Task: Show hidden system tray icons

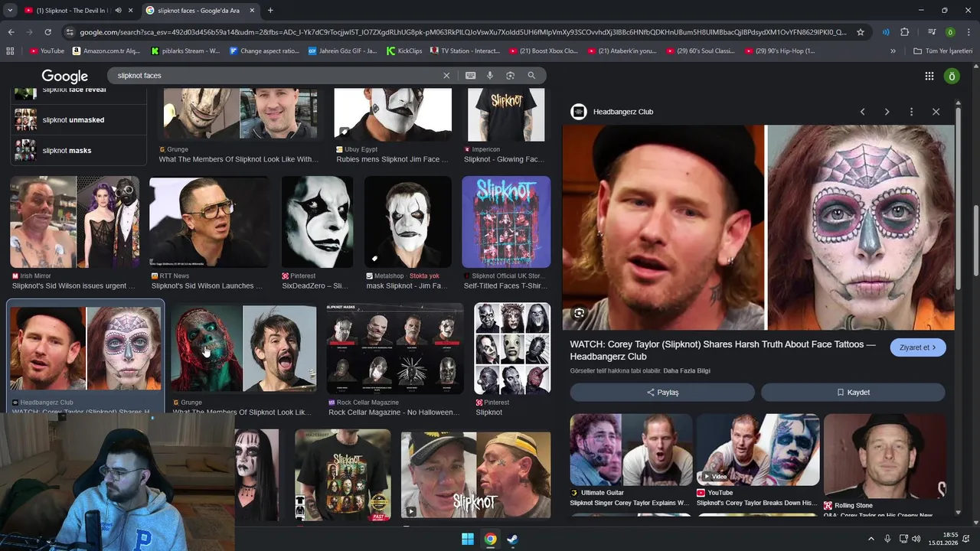Action: pos(871,539)
